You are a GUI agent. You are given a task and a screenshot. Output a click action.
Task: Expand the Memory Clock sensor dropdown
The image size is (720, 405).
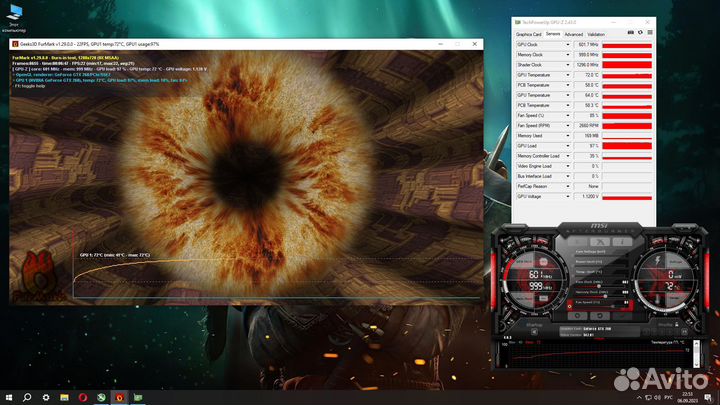pos(568,55)
